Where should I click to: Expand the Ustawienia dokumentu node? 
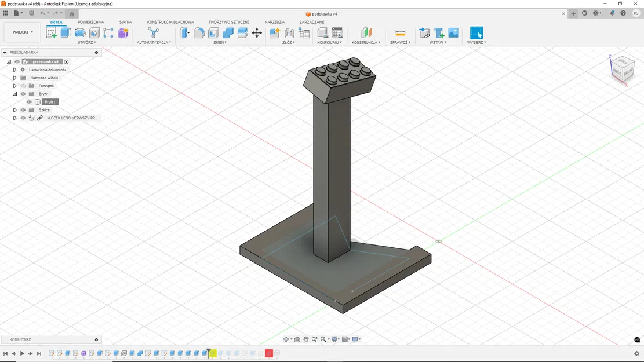(14, 70)
